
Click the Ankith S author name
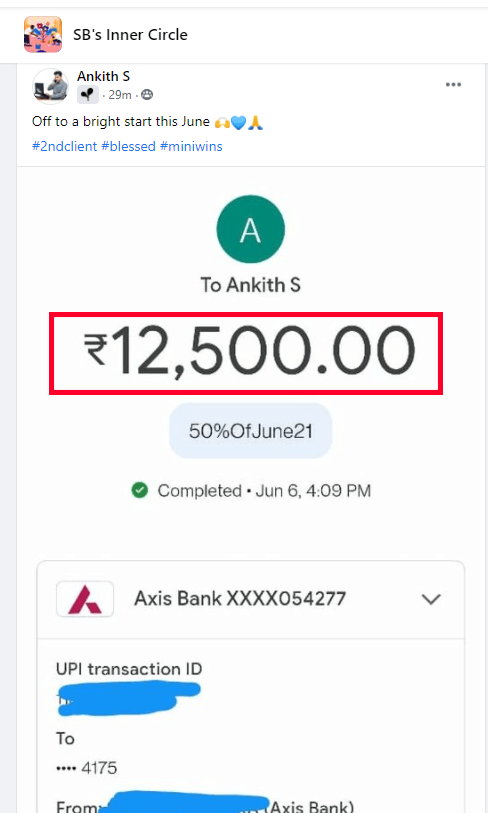[103, 76]
